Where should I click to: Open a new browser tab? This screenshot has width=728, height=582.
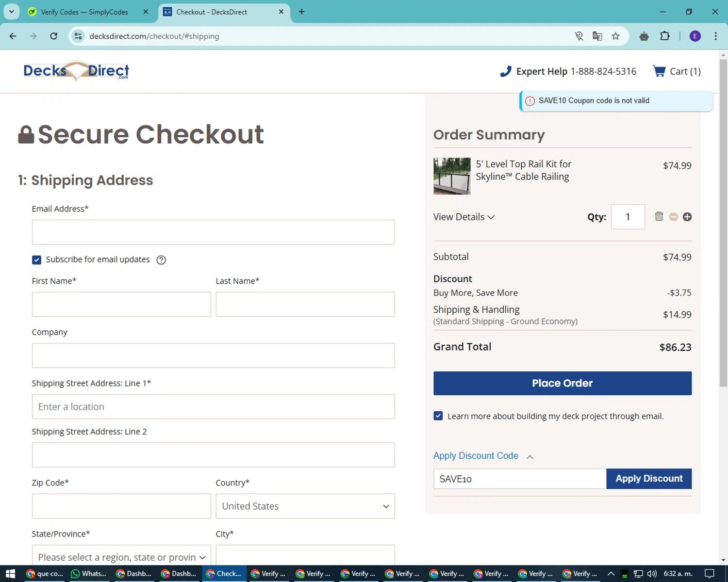(x=301, y=12)
